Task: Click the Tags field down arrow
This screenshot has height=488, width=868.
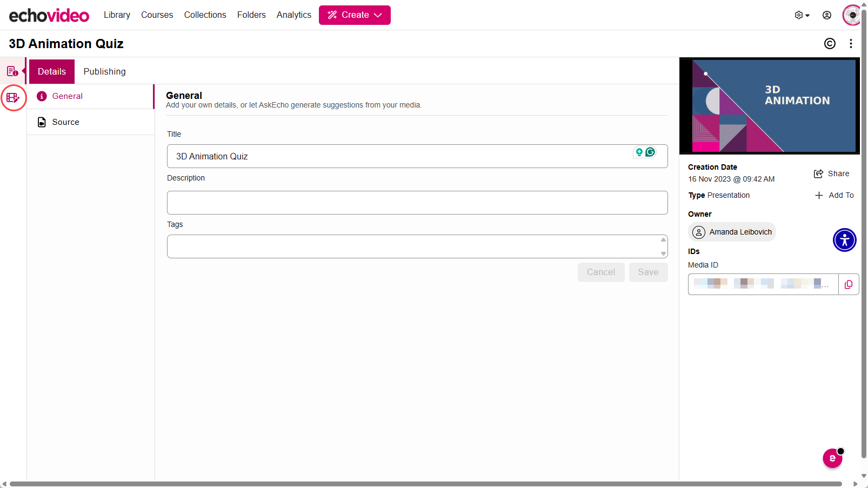Action: (x=663, y=253)
